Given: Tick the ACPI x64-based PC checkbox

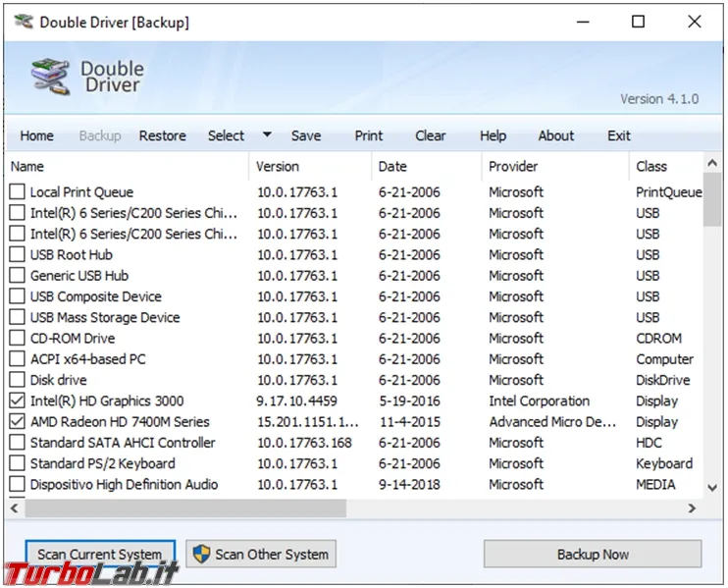Looking at the screenshot, I should [x=18, y=358].
